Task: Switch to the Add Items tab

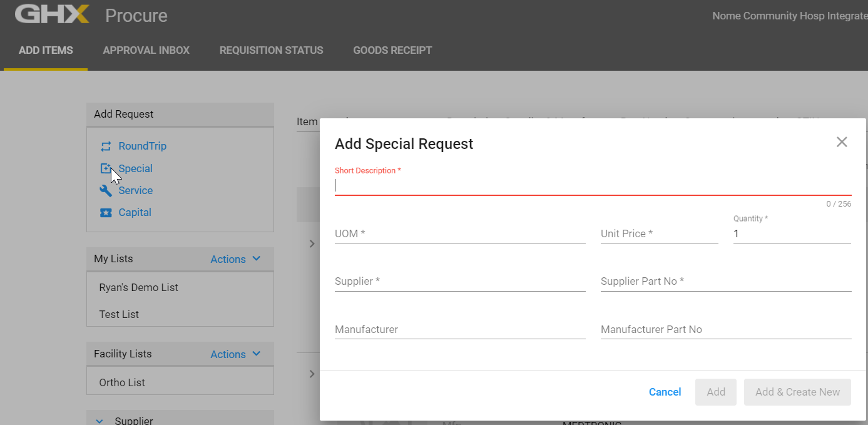Action: tap(46, 50)
